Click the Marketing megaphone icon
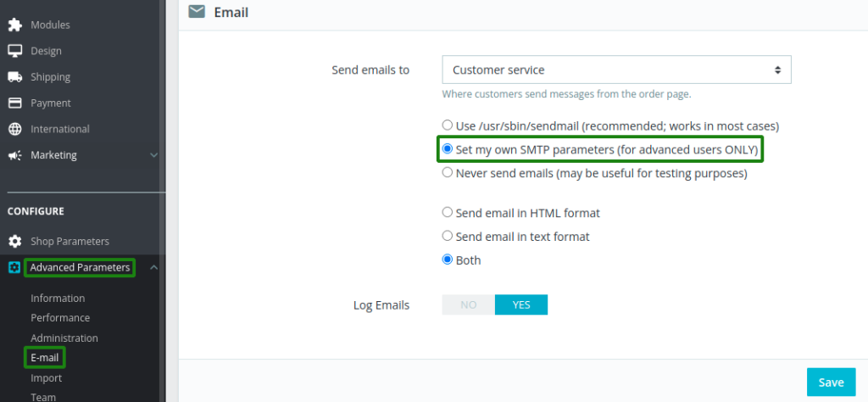 (15, 155)
